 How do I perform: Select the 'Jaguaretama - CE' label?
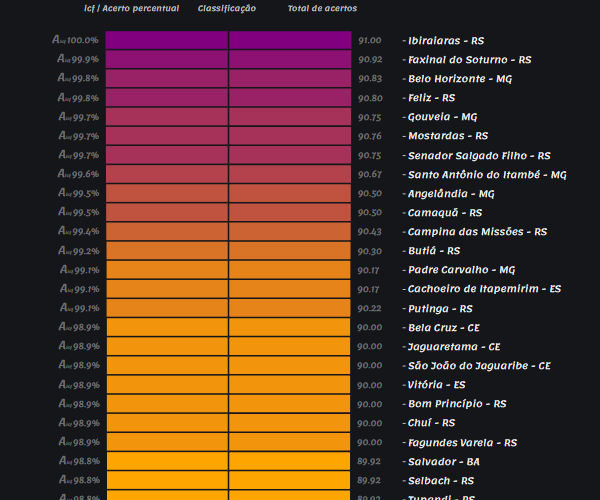(x=454, y=347)
